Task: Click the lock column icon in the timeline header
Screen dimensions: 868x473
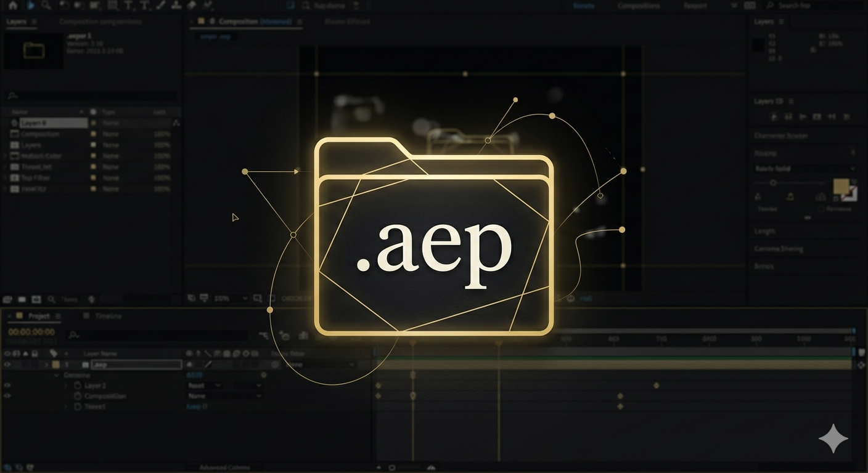Action: [36, 354]
